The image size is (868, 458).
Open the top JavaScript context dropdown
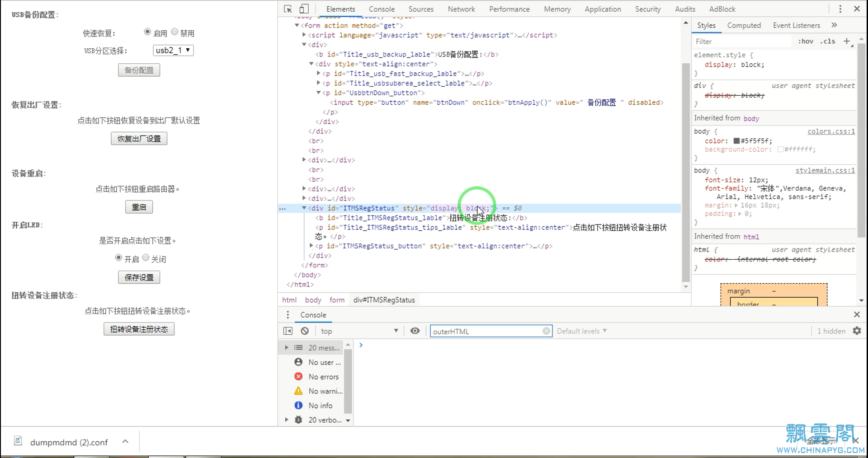[x=359, y=331]
